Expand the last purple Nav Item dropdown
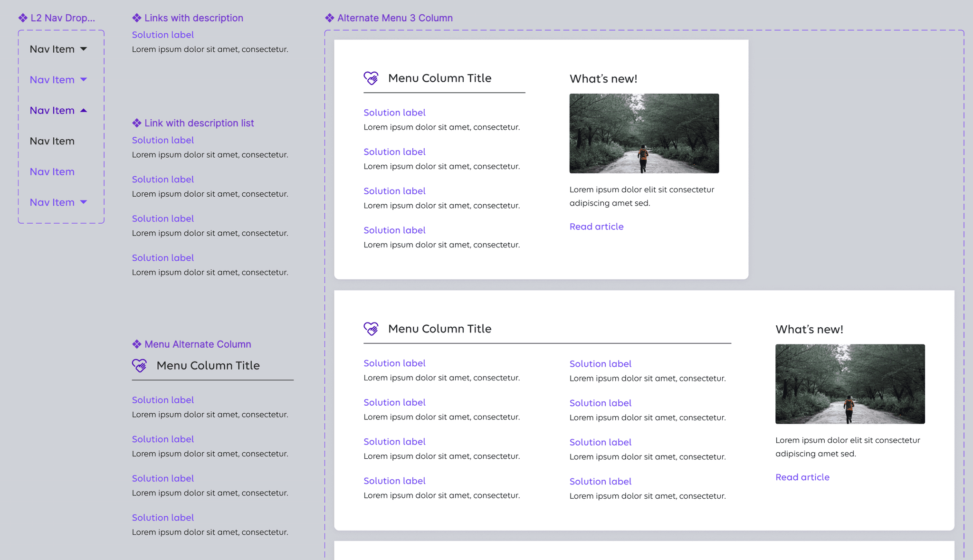 [84, 202]
